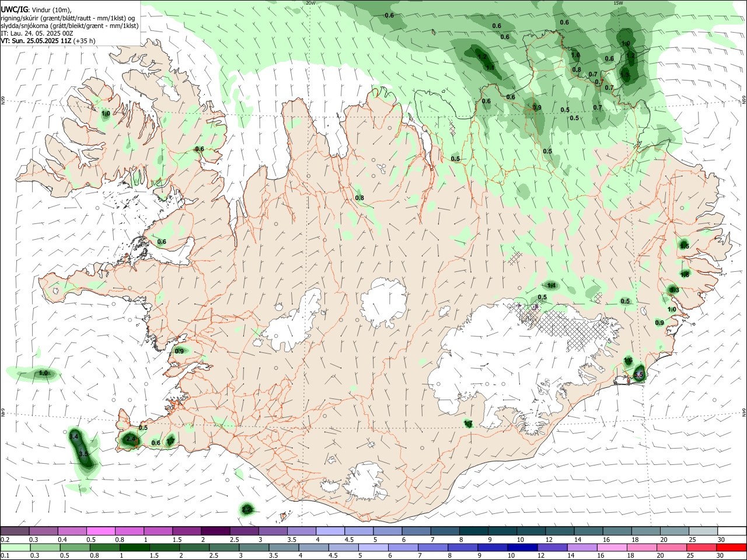The width and height of the screenshot is (747, 560).
Task: Click the 'rigning/skúrir' legend description line
Action: [68, 18]
